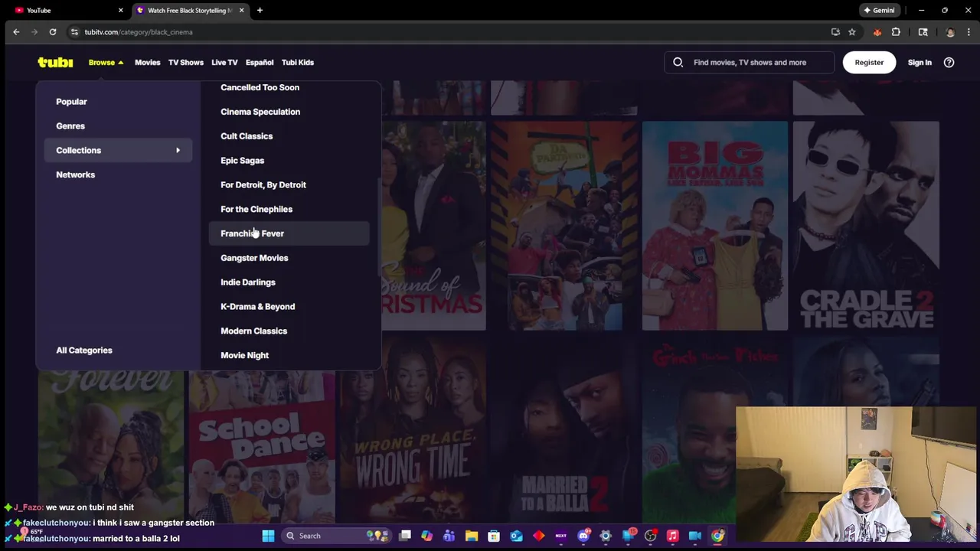The image size is (980, 551).
Task: Open TV Shows in Tubi navigation
Action: tap(186, 63)
